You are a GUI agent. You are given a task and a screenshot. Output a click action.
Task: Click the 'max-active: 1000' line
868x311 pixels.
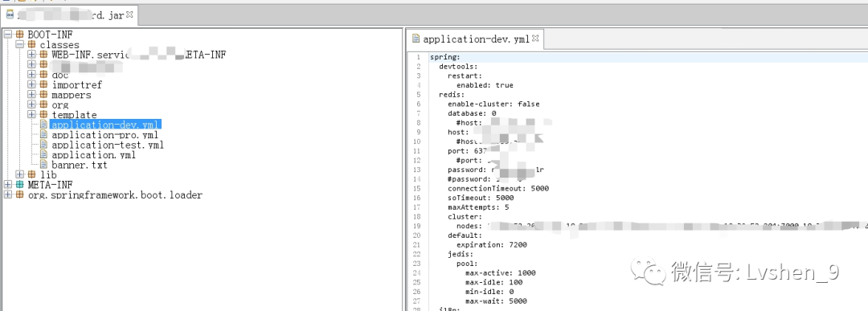pyautogui.click(x=501, y=272)
